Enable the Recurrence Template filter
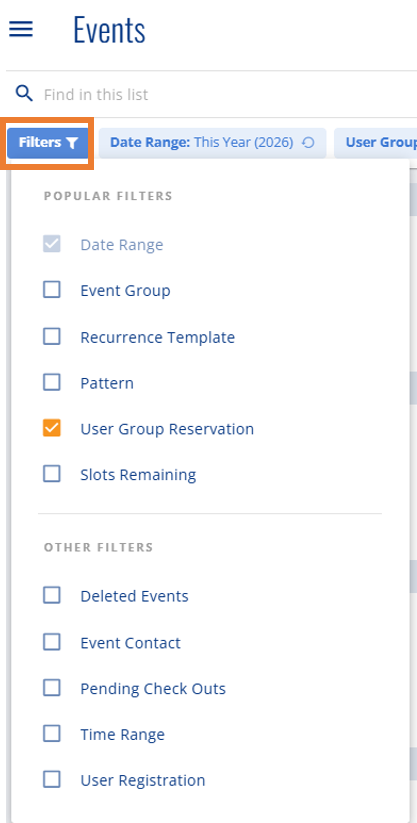This screenshot has height=823, width=417. (51, 336)
